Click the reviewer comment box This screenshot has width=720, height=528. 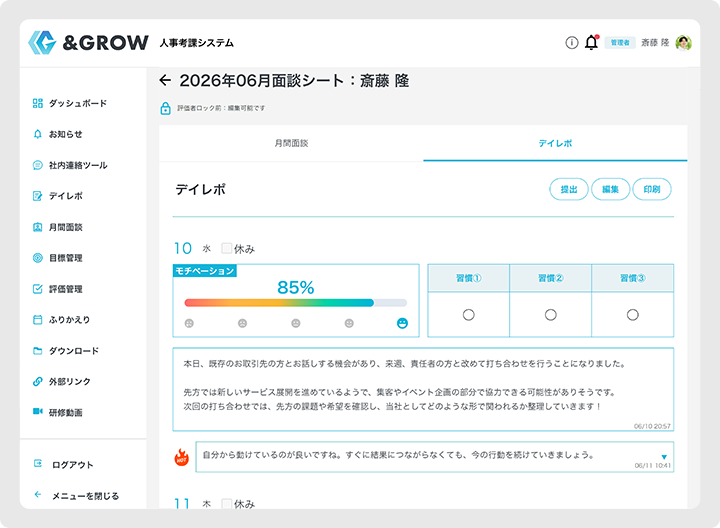pos(435,457)
